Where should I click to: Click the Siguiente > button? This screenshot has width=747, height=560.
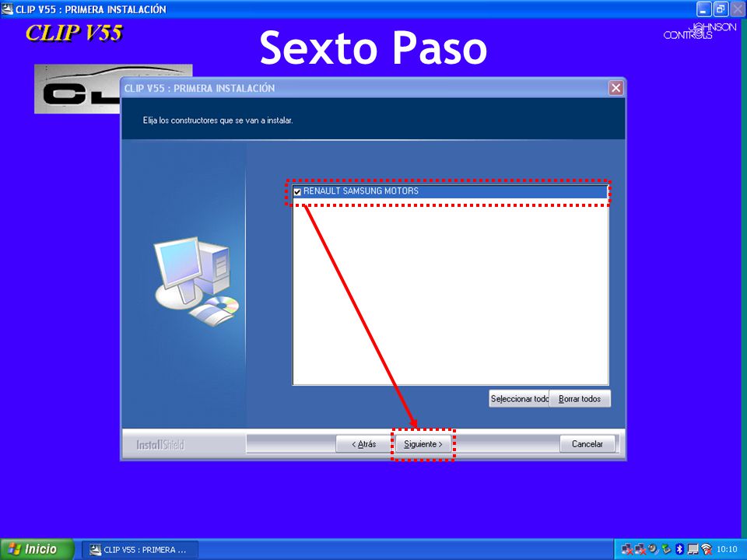[423, 444]
